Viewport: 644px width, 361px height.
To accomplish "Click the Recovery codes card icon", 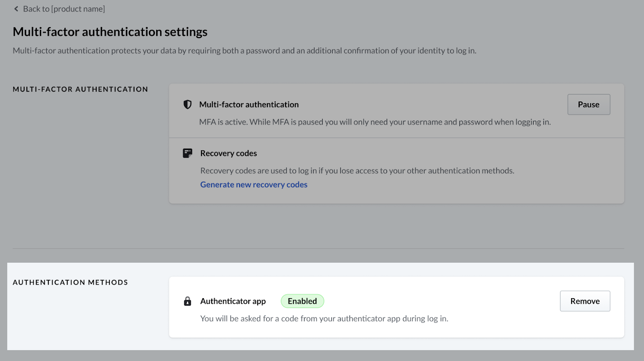I will click(x=188, y=153).
